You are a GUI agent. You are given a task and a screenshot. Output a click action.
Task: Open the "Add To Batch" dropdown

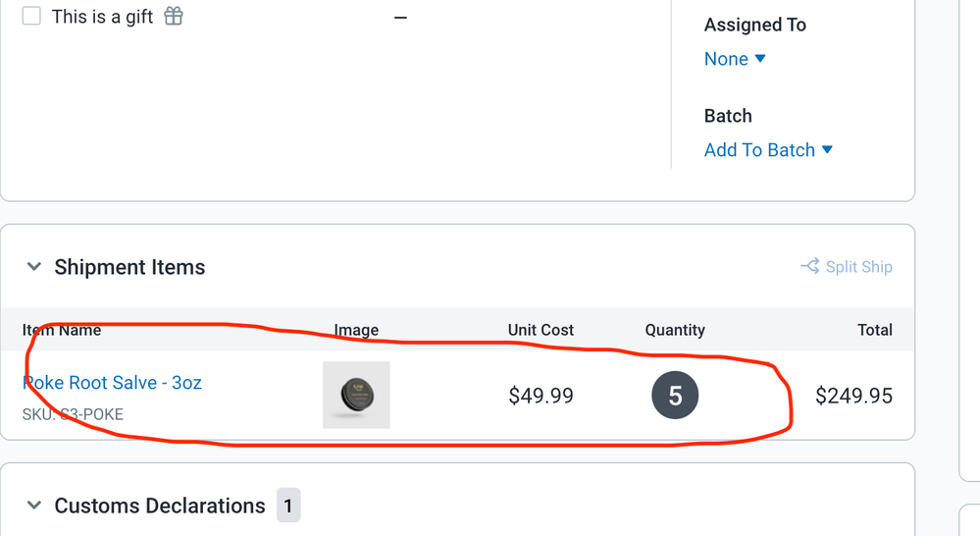click(768, 150)
